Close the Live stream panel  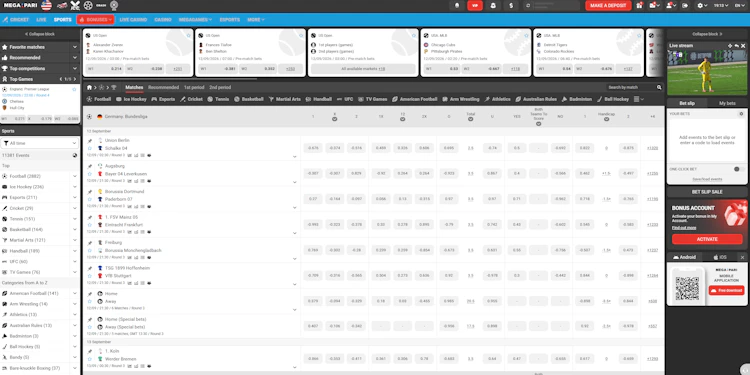(743, 46)
